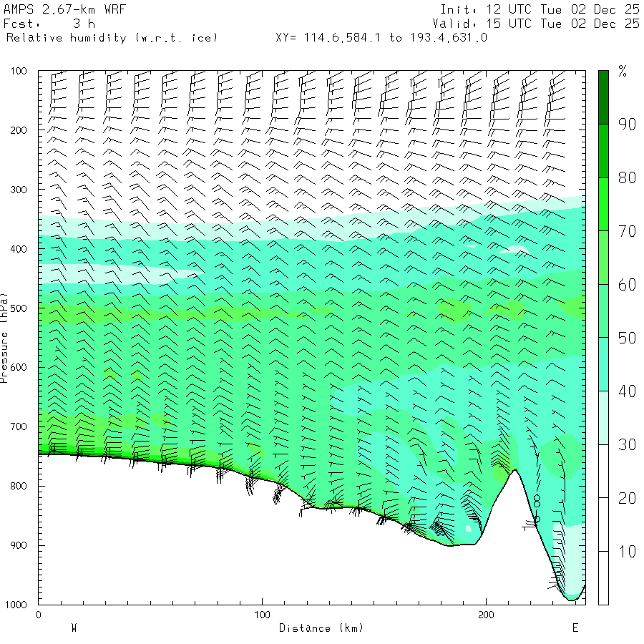Click the '%' colorbar unit label

(x=623, y=72)
